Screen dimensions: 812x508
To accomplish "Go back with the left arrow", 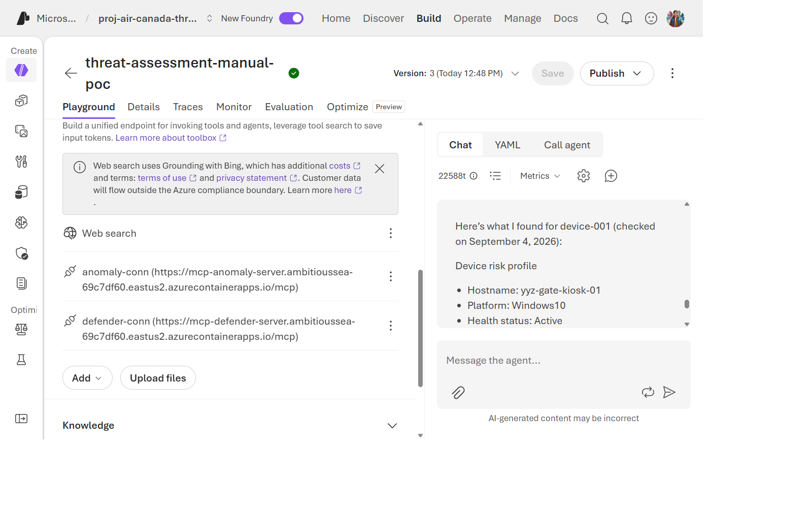I will coord(71,73).
